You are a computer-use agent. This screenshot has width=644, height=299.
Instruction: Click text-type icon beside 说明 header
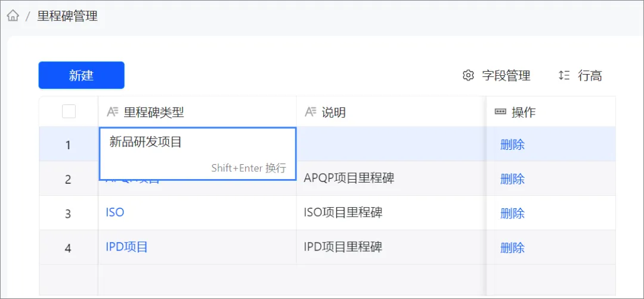click(311, 112)
